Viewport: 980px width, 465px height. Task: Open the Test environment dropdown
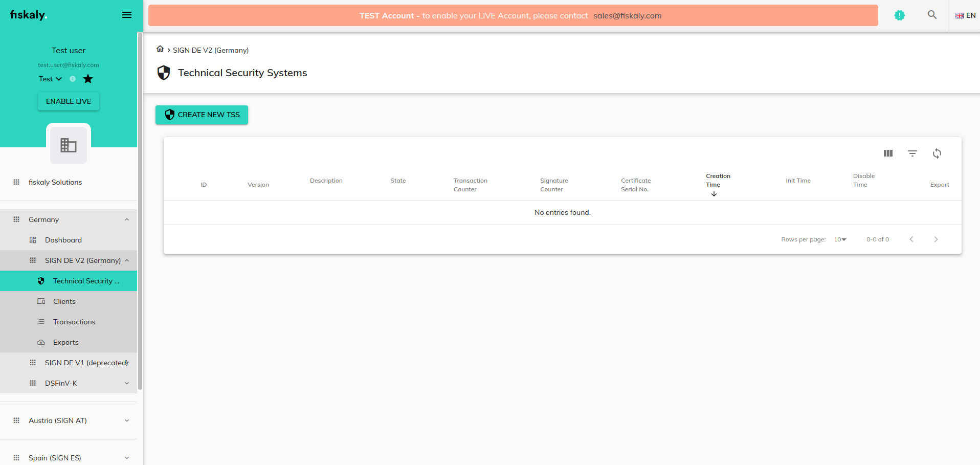click(x=50, y=79)
